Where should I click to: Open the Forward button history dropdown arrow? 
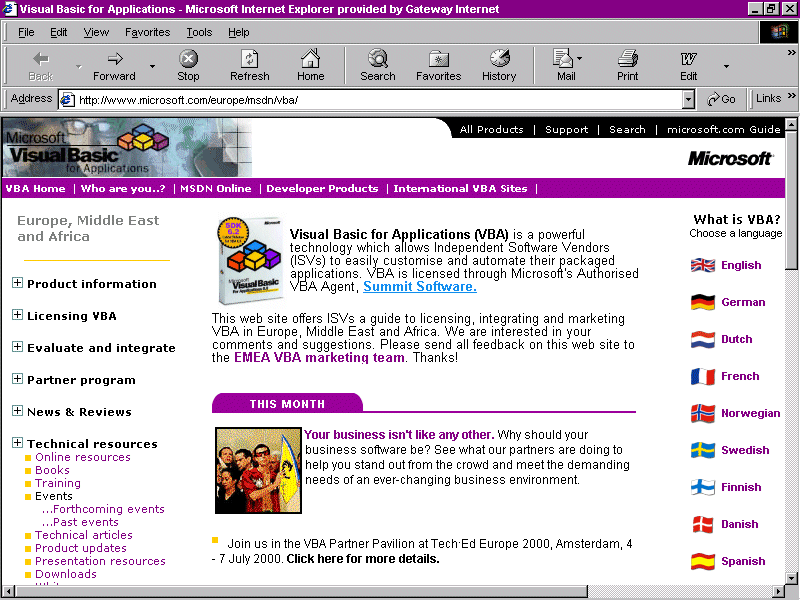point(152,66)
